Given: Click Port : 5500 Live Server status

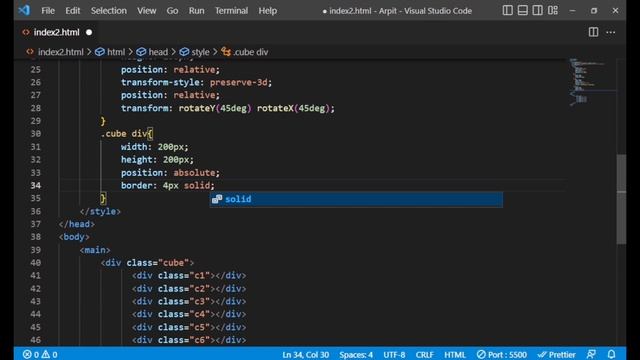Looking at the screenshot, I should click(x=502, y=354).
